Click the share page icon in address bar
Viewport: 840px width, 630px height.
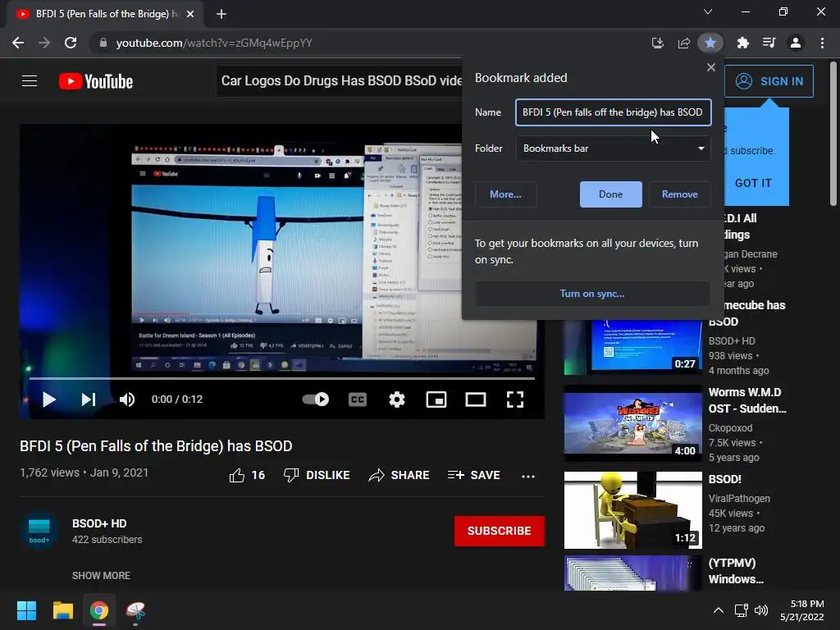[x=683, y=43]
